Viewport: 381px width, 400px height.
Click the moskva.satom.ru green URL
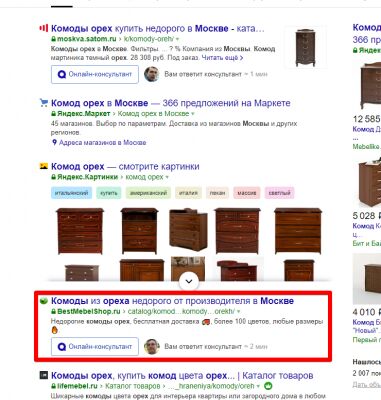point(87,39)
